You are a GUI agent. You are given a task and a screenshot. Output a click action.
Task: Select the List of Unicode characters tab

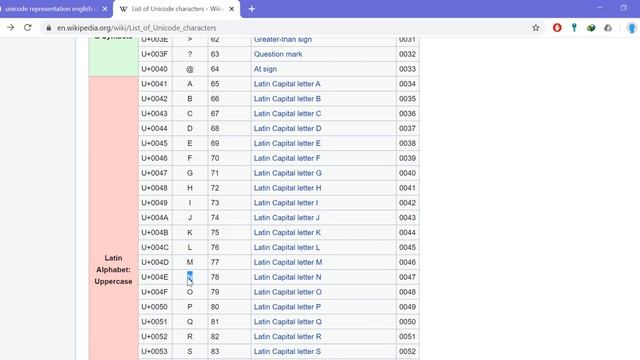[x=176, y=9]
